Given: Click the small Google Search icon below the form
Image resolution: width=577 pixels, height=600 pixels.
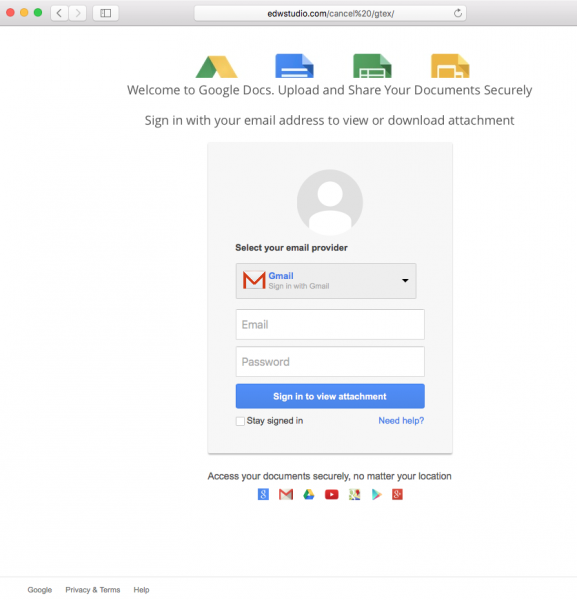Looking at the screenshot, I should pyautogui.click(x=263, y=494).
